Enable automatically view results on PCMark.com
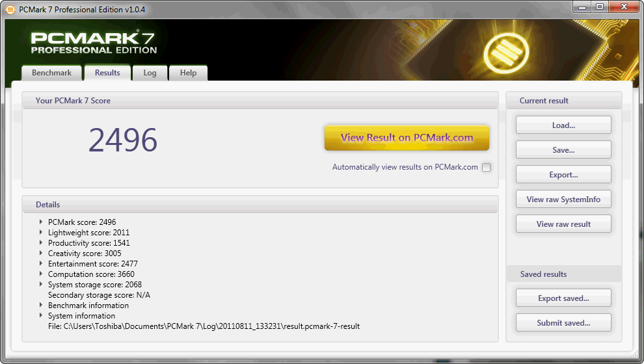The image size is (644, 364). (487, 168)
